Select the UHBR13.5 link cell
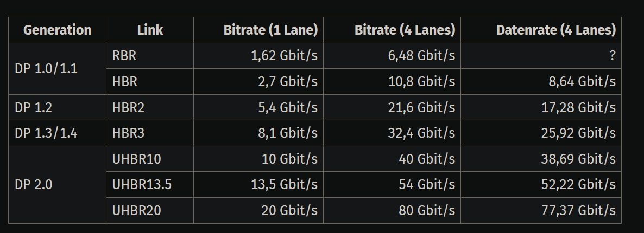Screen dimensions: 644x233 coord(141,184)
